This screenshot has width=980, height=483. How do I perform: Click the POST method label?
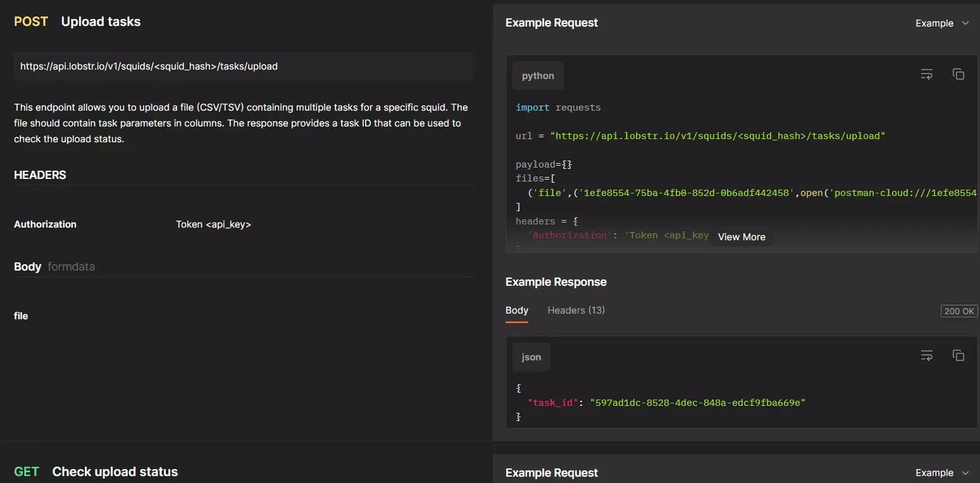[31, 21]
